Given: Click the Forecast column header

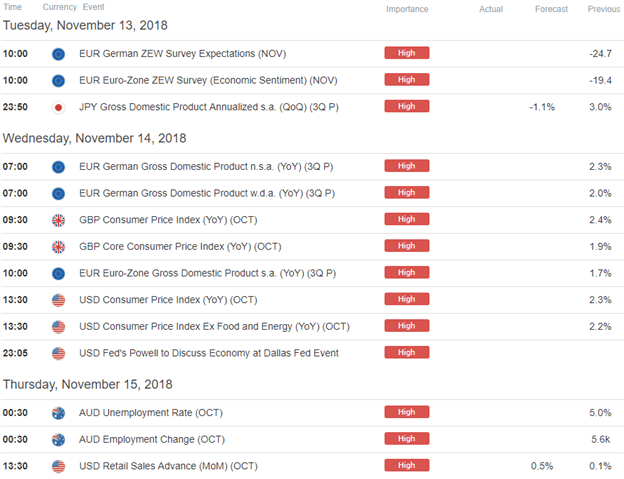Looking at the screenshot, I should tap(551, 9).
